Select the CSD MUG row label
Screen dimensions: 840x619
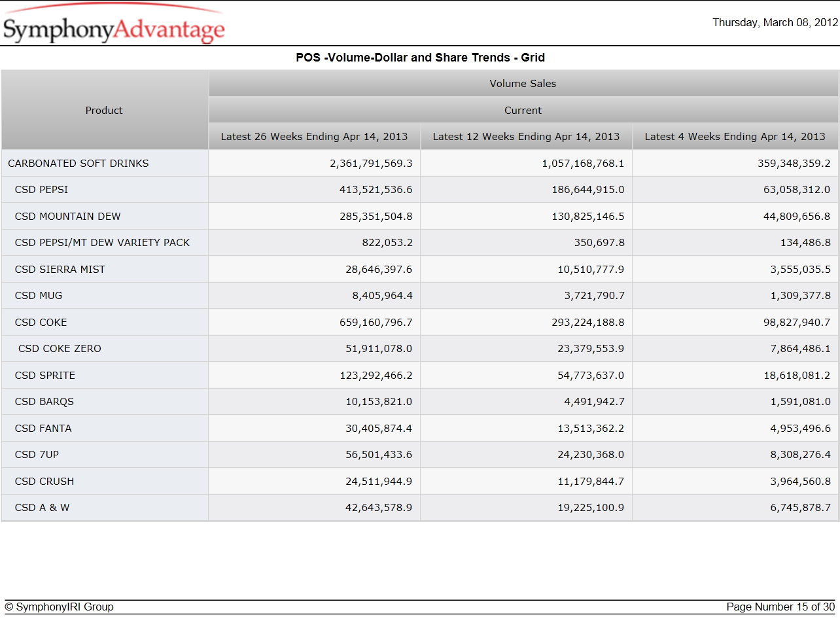[39, 296]
